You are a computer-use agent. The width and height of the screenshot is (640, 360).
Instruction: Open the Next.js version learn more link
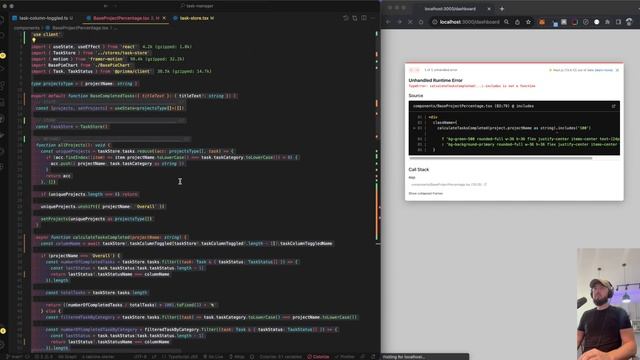[x=604, y=70]
